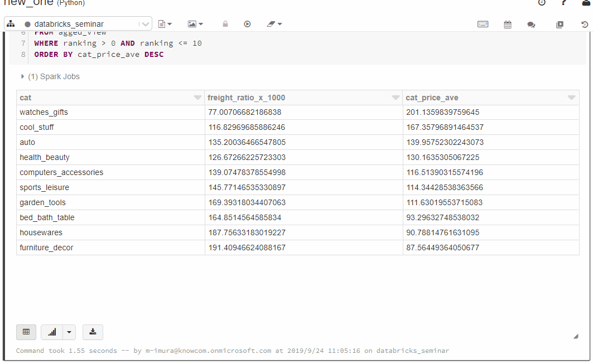Click the help question mark icon
Viewport: 593px width, 364px height.
(x=563, y=3)
